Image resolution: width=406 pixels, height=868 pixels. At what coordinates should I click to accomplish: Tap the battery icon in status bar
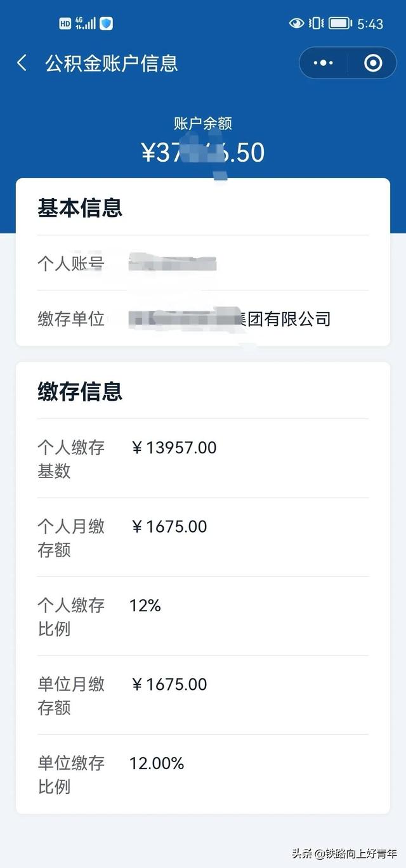(340, 23)
